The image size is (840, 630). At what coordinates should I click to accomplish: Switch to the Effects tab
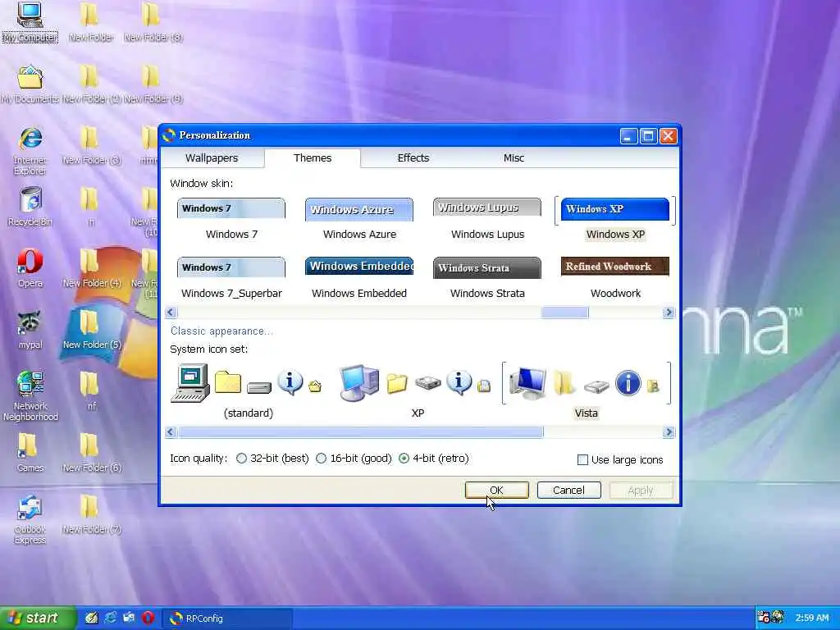point(413,158)
